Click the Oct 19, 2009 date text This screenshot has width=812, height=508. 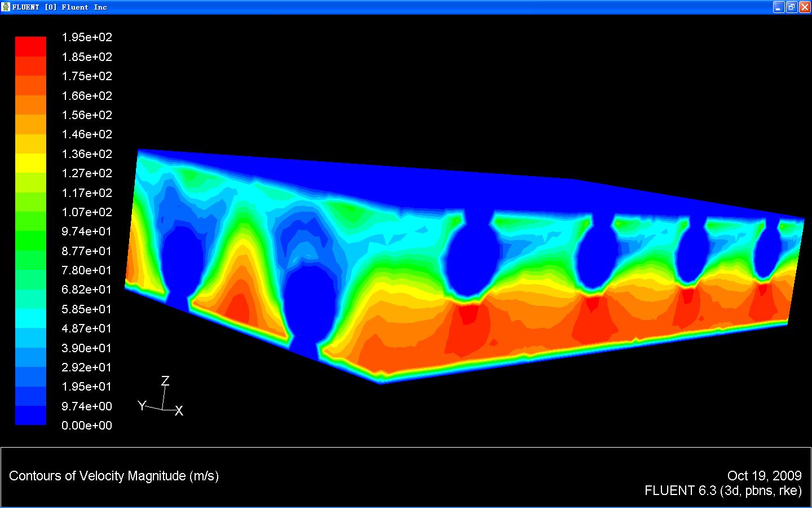[x=764, y=476]
